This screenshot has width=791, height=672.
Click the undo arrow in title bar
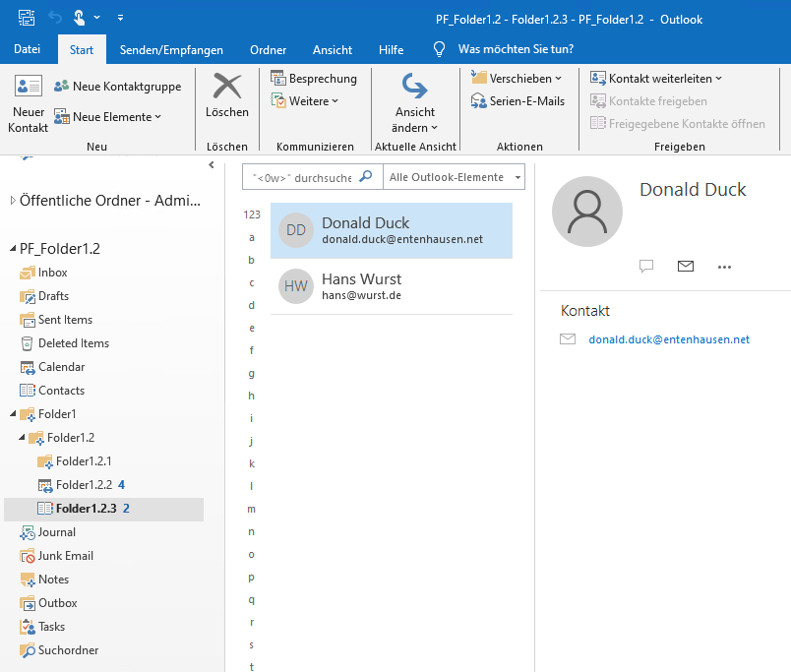point(54,18)
